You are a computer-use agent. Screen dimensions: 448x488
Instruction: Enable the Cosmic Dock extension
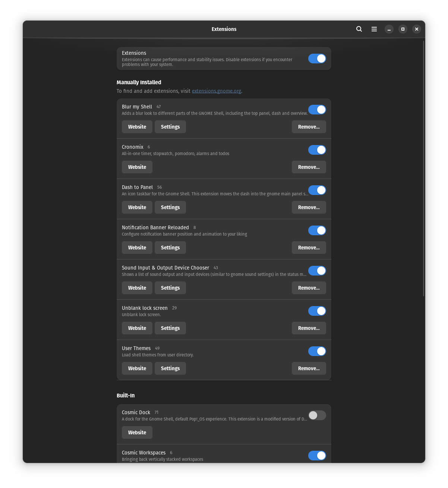(317, 415)
